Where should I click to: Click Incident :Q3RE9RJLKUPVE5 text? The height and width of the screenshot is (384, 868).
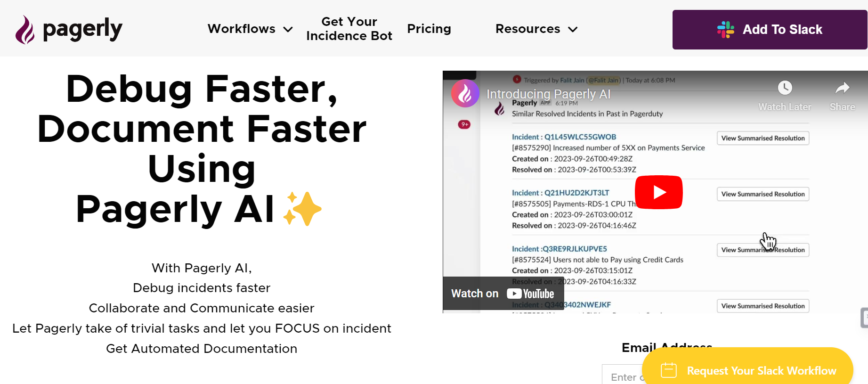click(560, 249)
